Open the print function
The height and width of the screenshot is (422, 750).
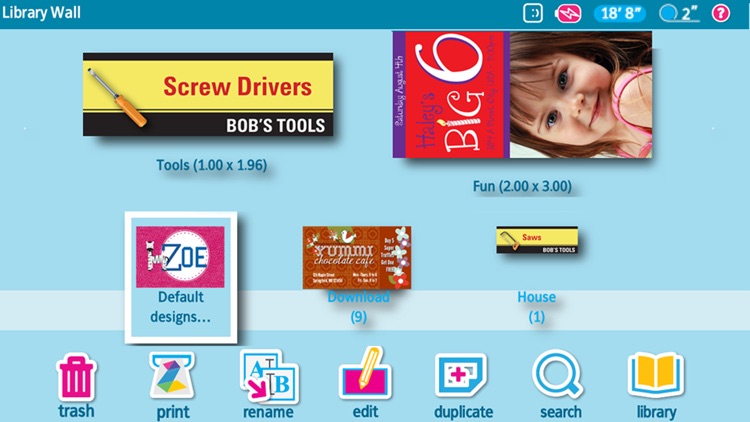click(172, 376)
